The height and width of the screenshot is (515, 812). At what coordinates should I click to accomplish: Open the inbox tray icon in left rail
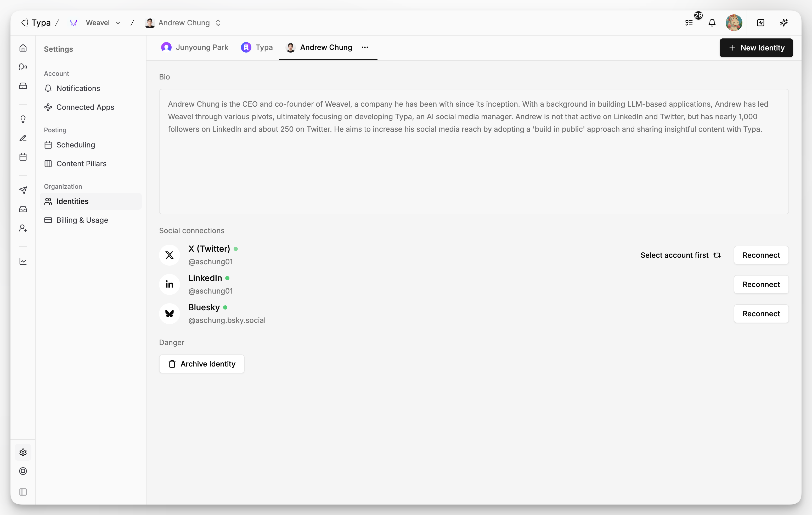[x=23, y=209]
